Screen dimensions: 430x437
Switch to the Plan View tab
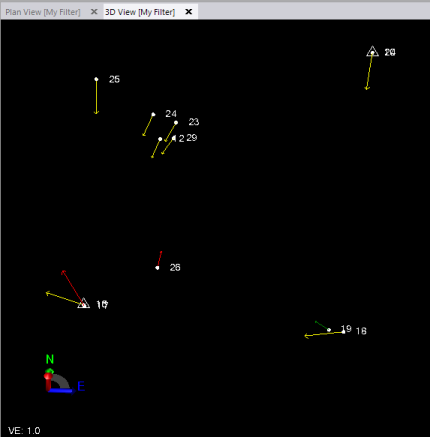tap(43, 12)
